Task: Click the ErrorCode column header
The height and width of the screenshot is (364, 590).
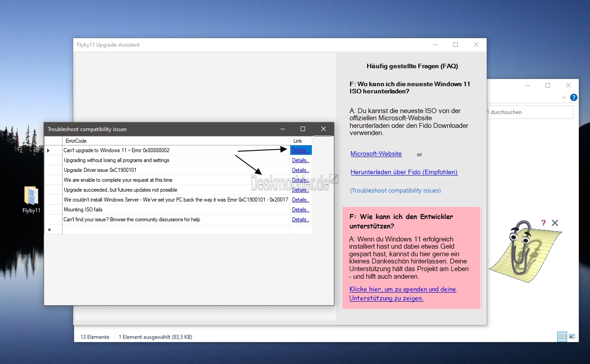Action: tap(176, 141)
